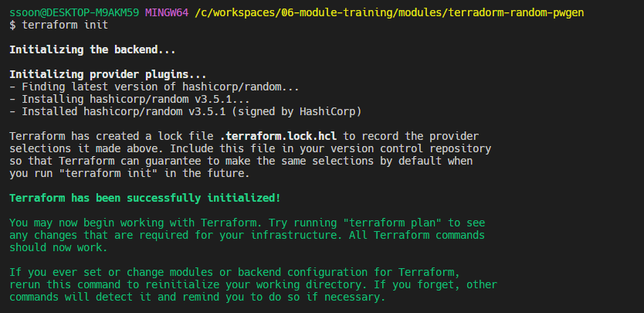Click the MINGW64 label in prompt
The height and width of the screenshot is (313, 644).
(167, 12)
